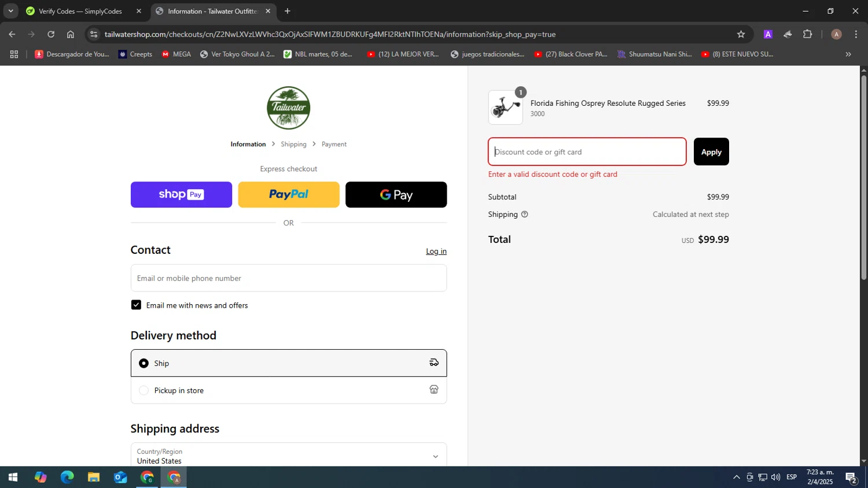Screen dimensions: 868x488
Task: Open juegos tradicionales bookmark
Action: [487, 54]
